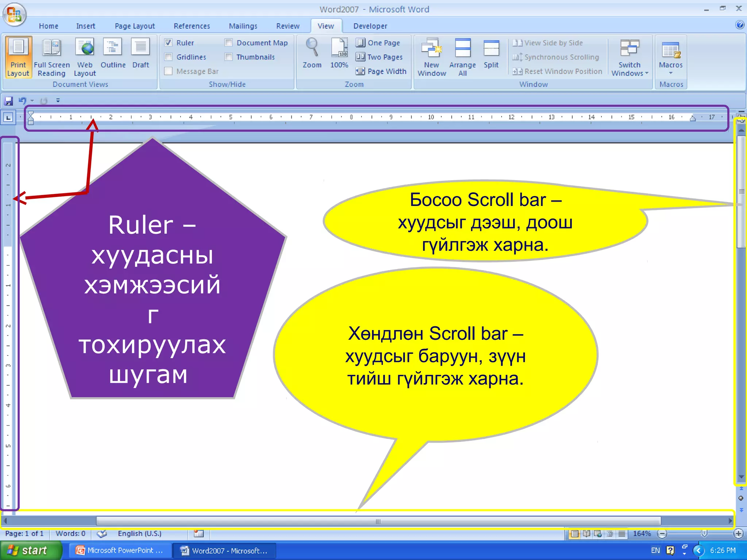Click Synchronous Scrolling
Screen dimensions: 747x560
[556, 57]
